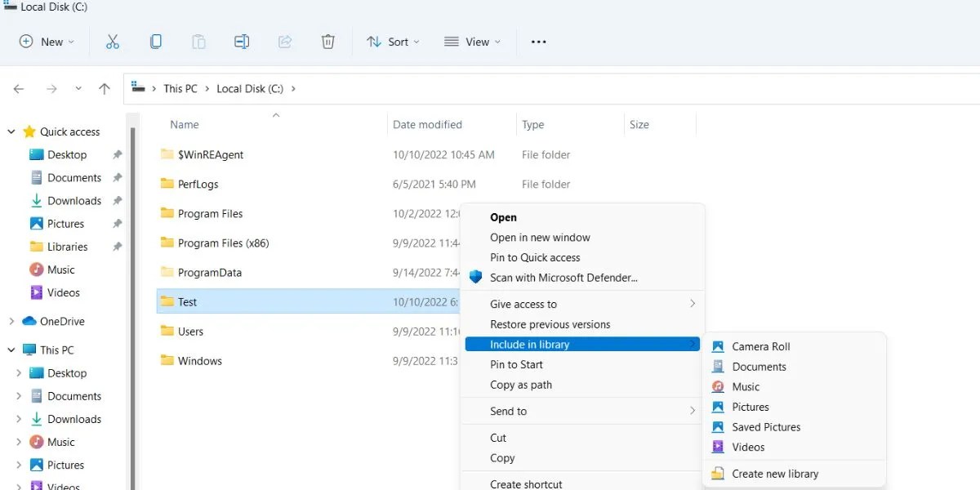Click the Camera Roll library icon

pyautogui.click(x=718, y=346)
